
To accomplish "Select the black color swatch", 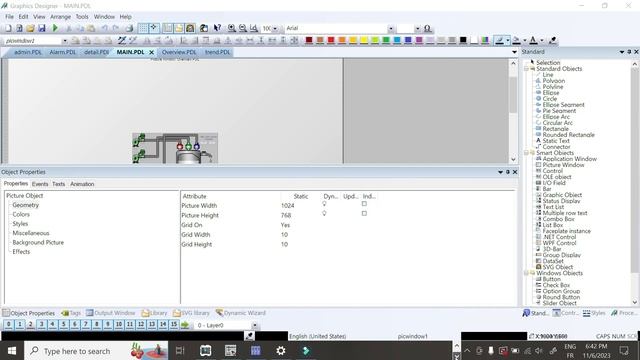I will click(463, 40).
